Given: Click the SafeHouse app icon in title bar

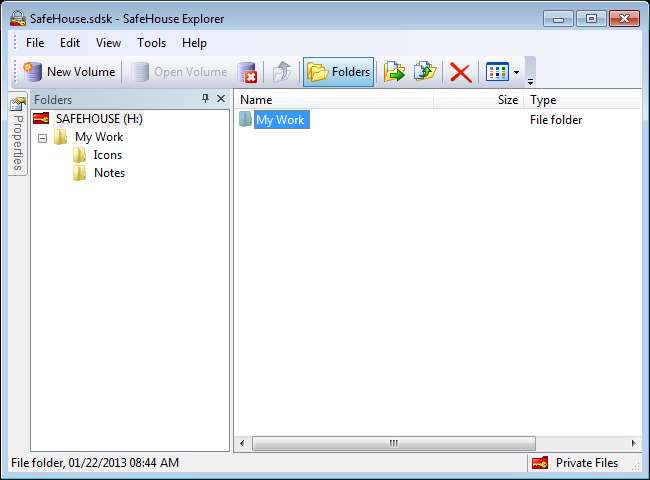Looking at the screenshot, I should pos(18,19).
